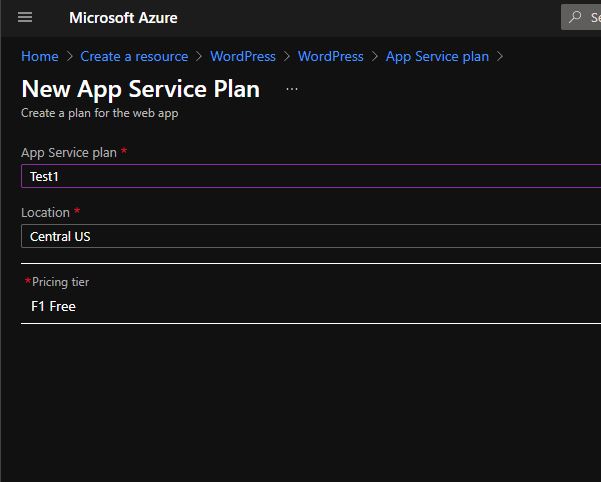Open the hamburger portal menu

click(x=25, y=17)
